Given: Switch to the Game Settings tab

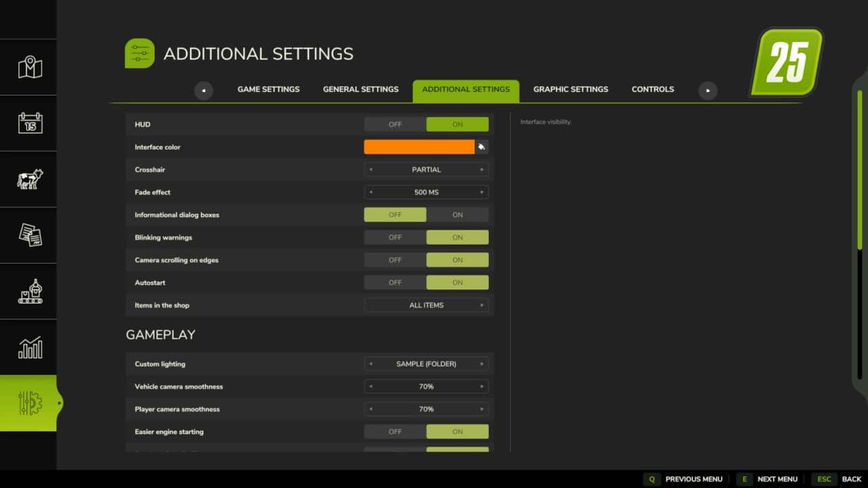Looking at the screenshot, I should [x=269, y=89].
